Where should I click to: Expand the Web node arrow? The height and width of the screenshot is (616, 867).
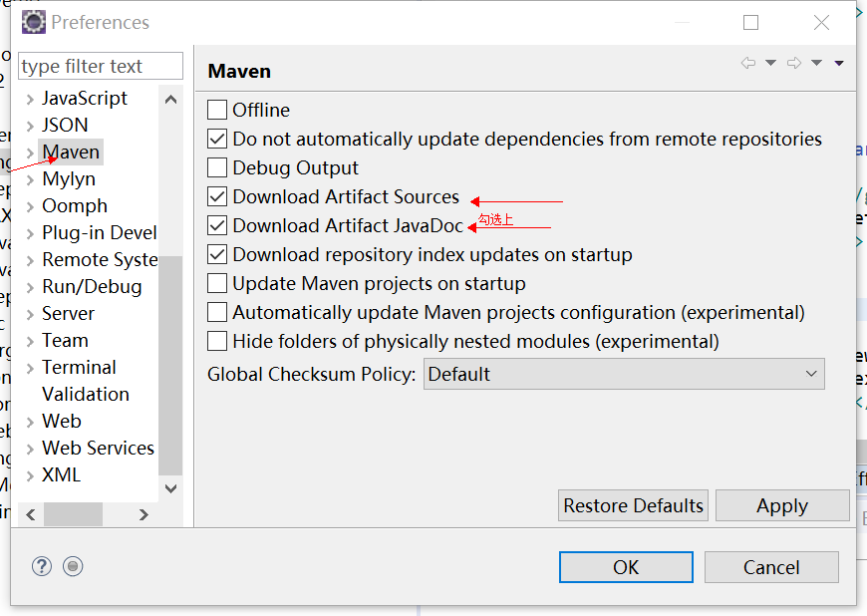31,423
